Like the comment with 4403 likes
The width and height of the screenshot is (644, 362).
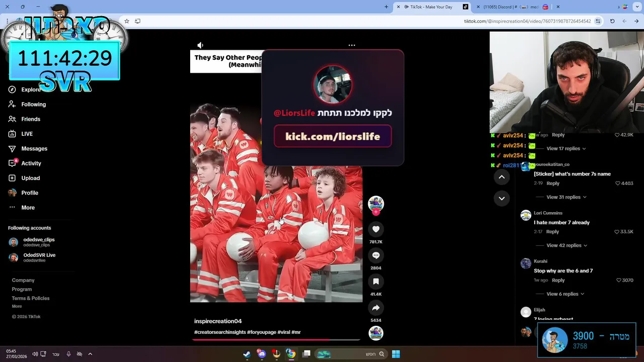(618, 184)
